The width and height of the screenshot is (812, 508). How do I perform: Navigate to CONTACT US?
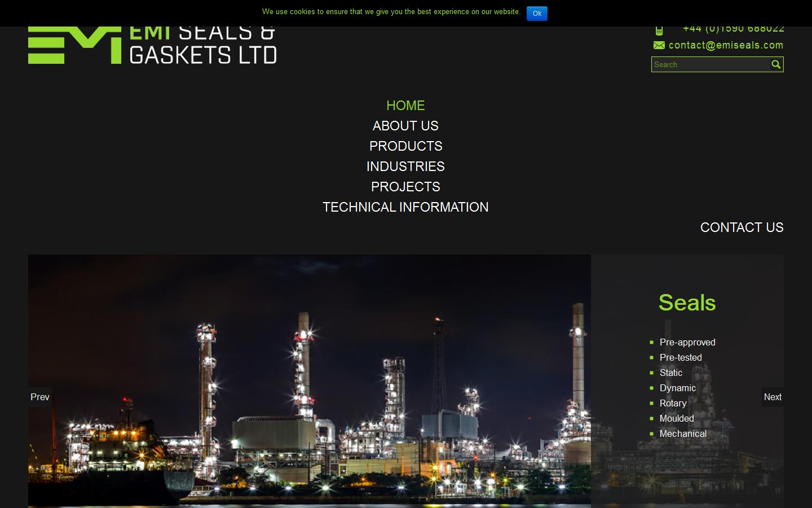coord(742,227)
